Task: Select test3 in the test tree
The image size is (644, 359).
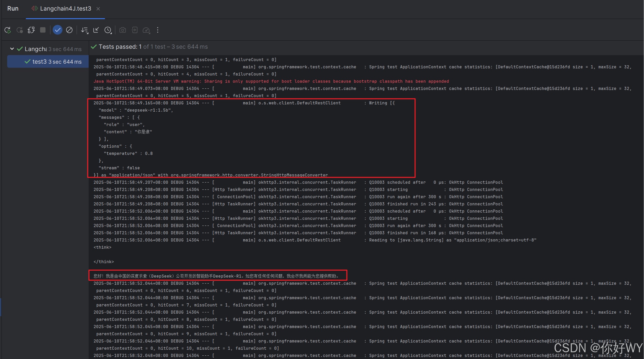Action: tap(39, 62)
